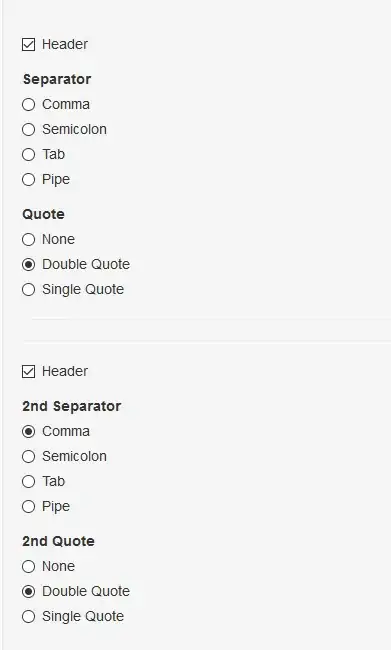Select Semicolon under Separator
Screen dimensions: 391x650
[28, 129]
